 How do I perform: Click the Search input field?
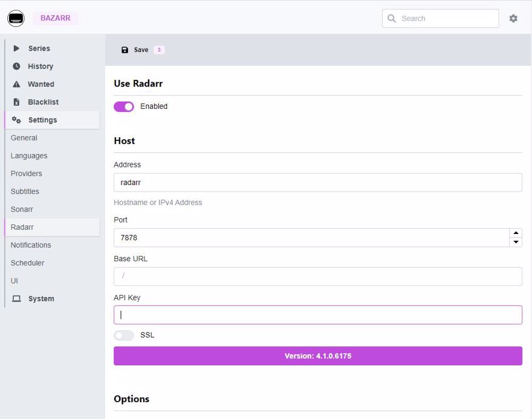[x=440, y=18]
